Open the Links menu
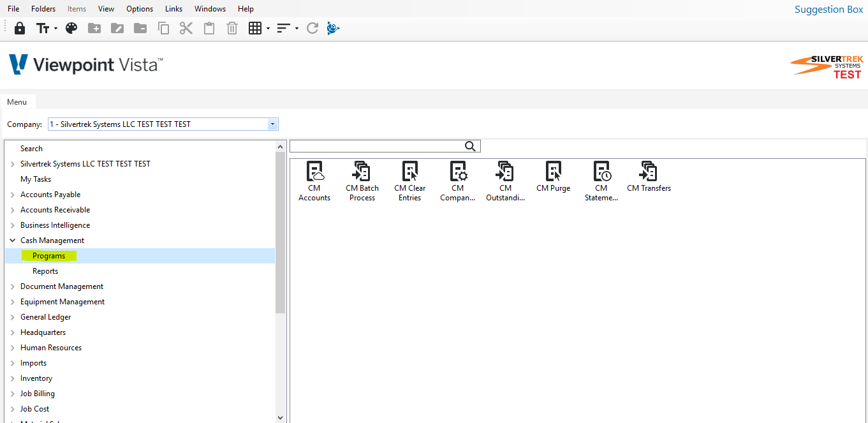Screen dimensions: 868x423 coord(173,9)
